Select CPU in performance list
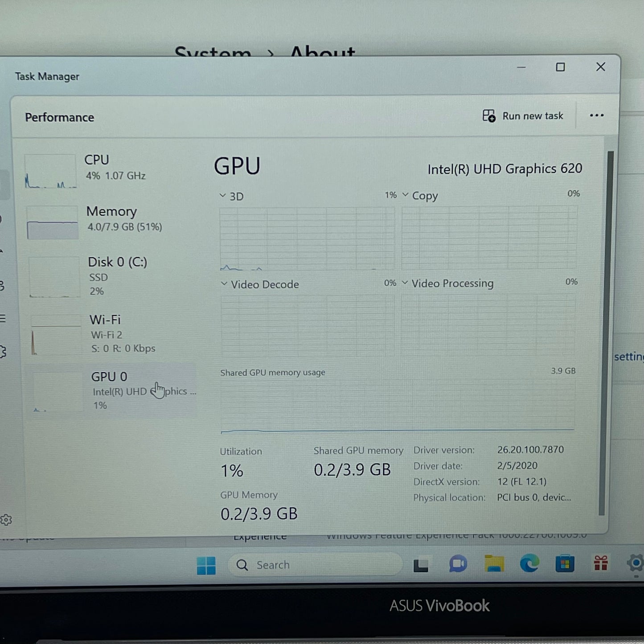644x644 pixels. pyautogui.click(x=109, y=171)
